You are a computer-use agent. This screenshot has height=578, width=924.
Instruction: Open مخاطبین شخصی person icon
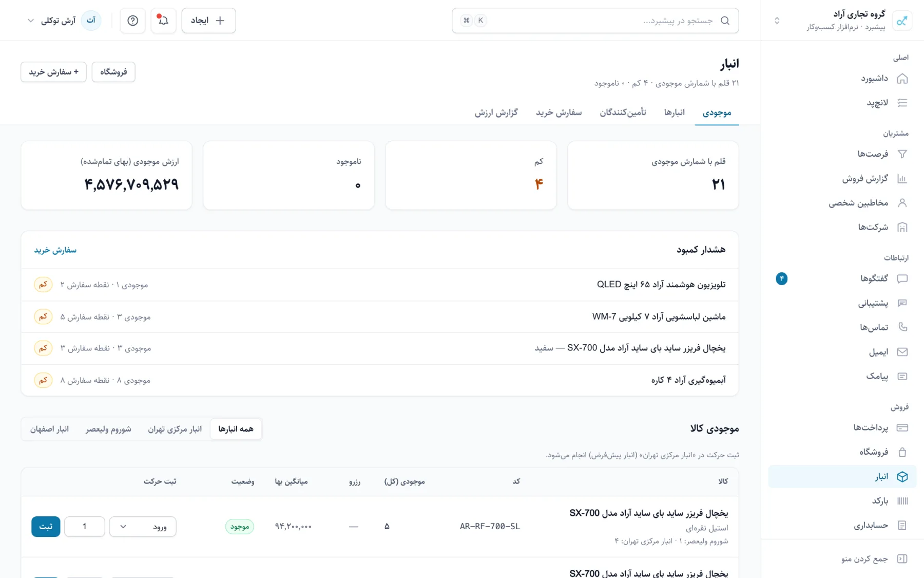[902, 203]
